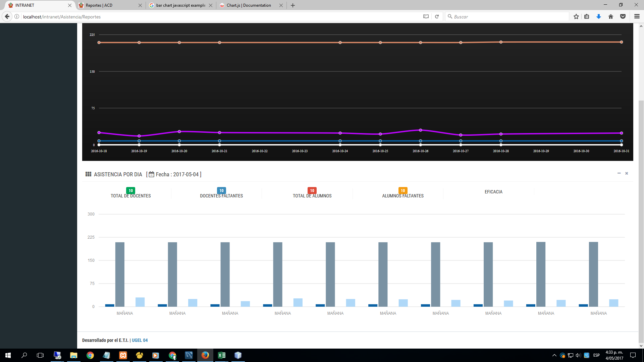Click the calendar icon next to Fecha
The image size is (644, 362).
152,174
